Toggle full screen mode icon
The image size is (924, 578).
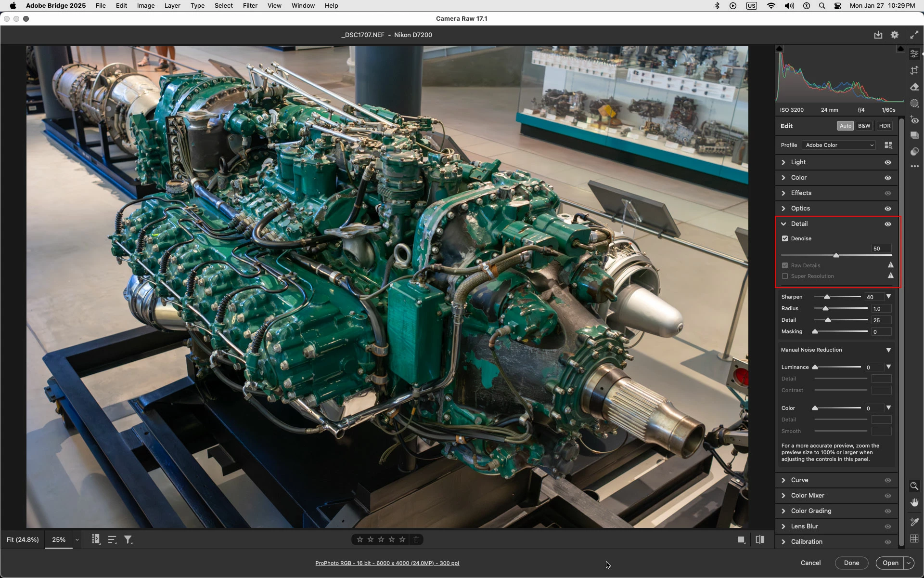click(x=914, y=35)
